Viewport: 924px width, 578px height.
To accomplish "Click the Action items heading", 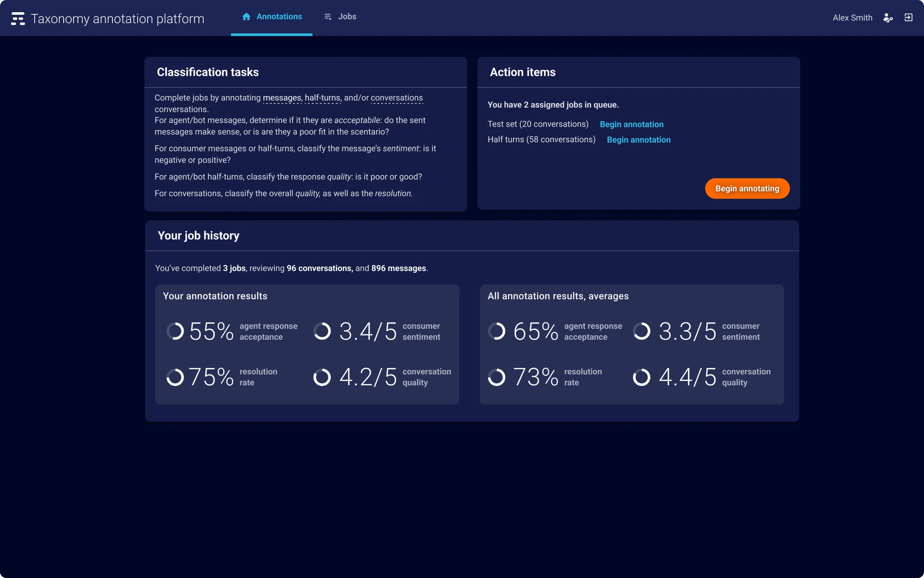I will point(522,72).
